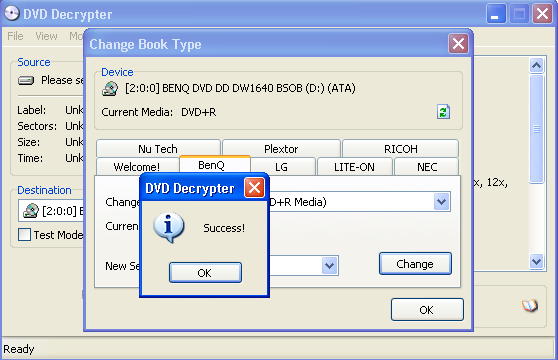Switch to the NEC tab

click(427, 167)
